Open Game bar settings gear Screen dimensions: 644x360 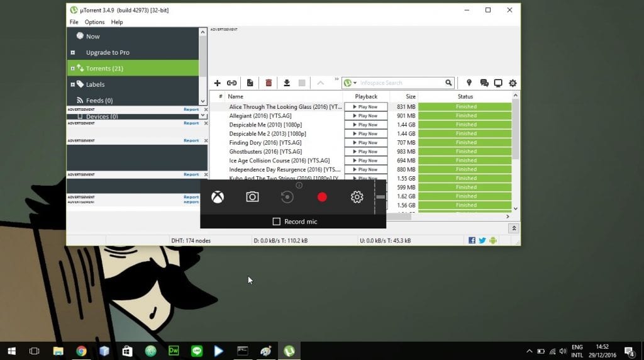point(357,197)
